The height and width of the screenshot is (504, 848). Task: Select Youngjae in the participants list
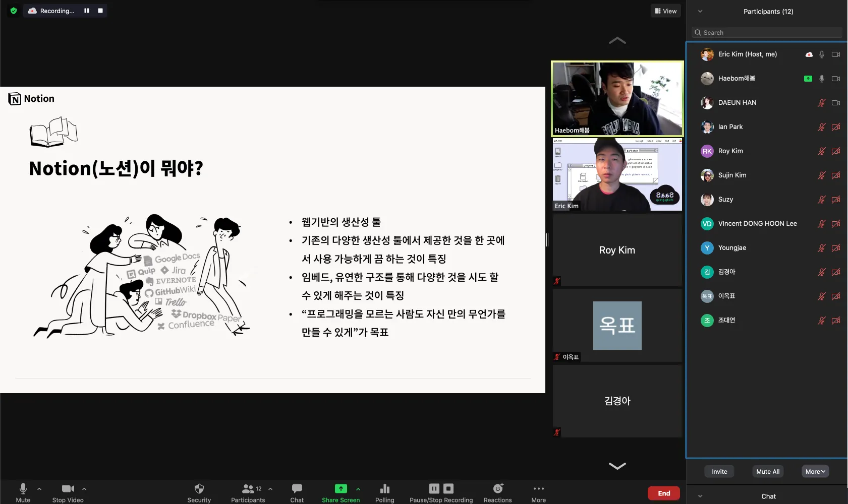click(767, 248)
